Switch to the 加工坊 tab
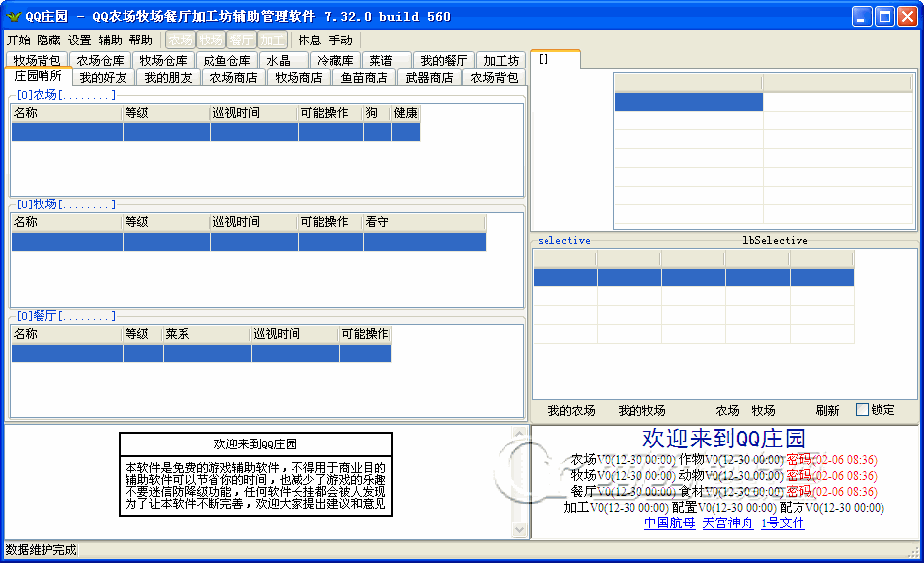The height and width of the screenshot is (563, 924). [501, 60]
